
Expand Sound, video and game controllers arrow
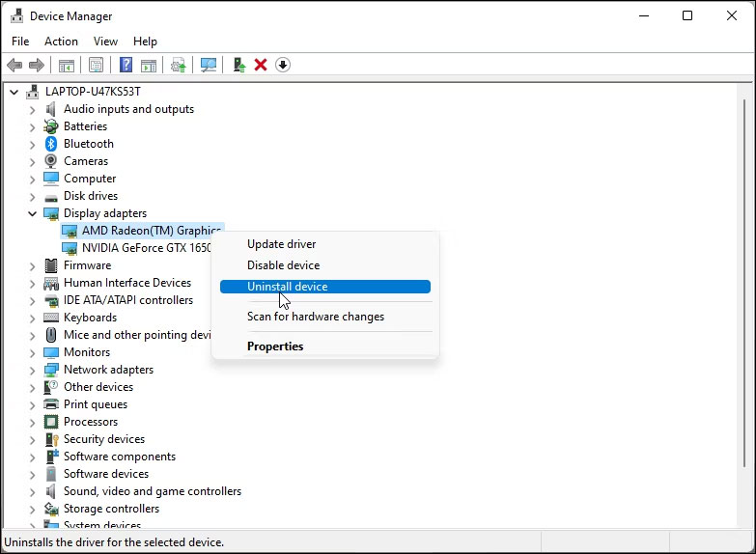(x=32, y=492)
